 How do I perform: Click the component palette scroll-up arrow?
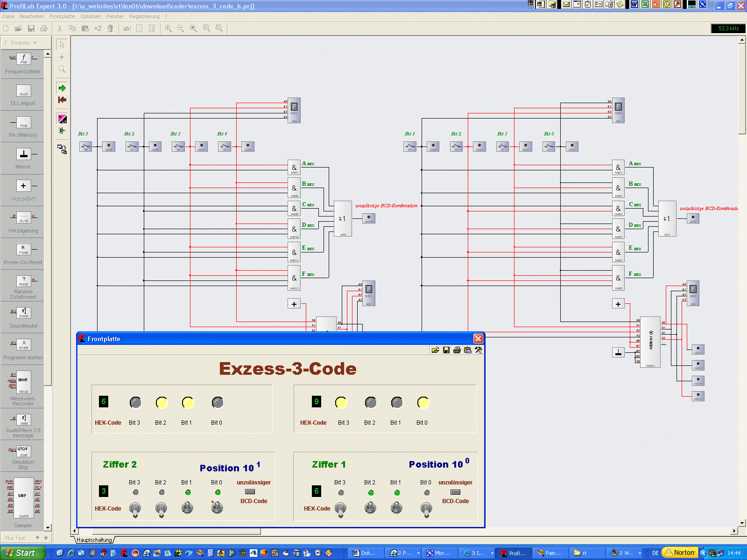48,54
